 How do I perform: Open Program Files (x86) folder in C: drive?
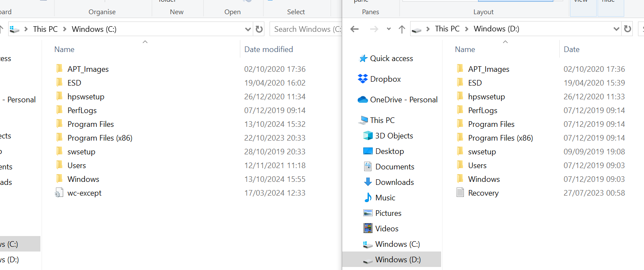tap(100, 138)
